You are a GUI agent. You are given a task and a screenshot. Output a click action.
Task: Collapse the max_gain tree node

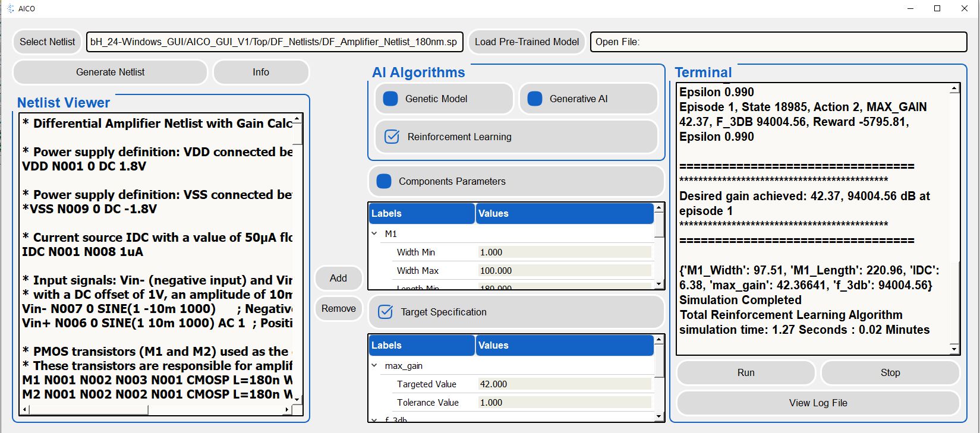tap(374, 365)
